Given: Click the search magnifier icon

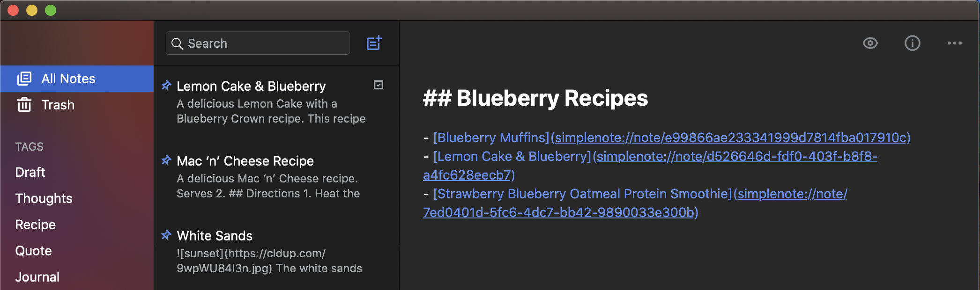Looking at the screenshot, I should pyautogui.click(x=177, y=43).
